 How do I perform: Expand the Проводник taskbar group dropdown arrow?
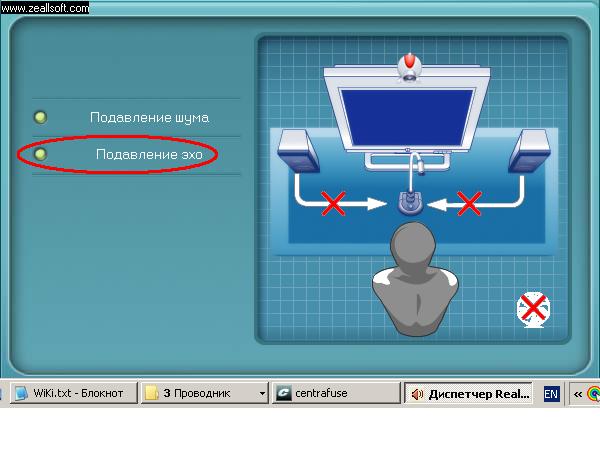[262, 394]
